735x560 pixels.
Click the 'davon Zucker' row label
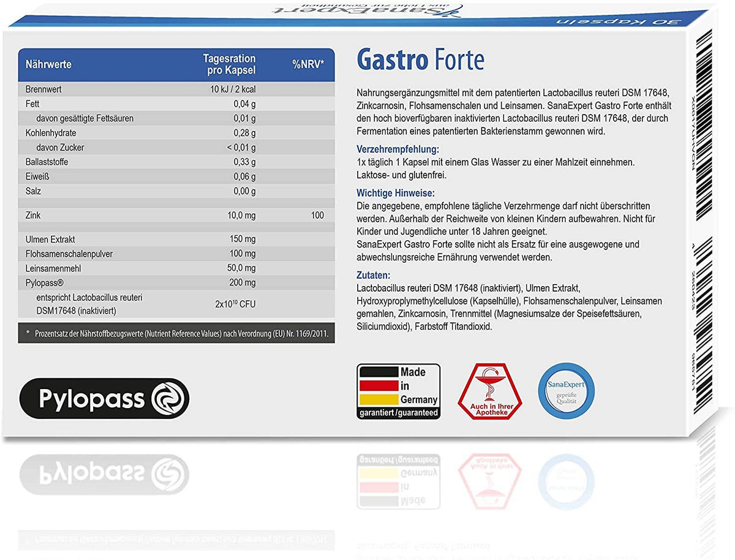point(60,148)
